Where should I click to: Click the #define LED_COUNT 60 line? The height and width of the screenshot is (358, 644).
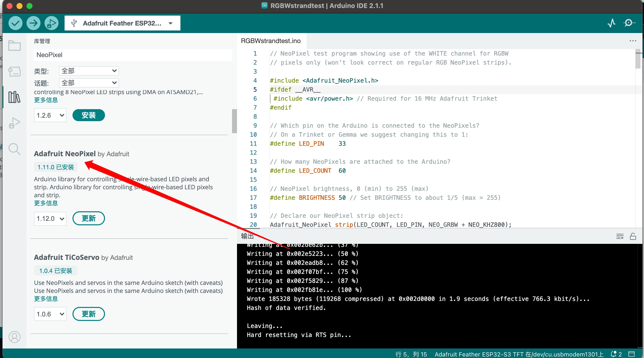[308, 170]
